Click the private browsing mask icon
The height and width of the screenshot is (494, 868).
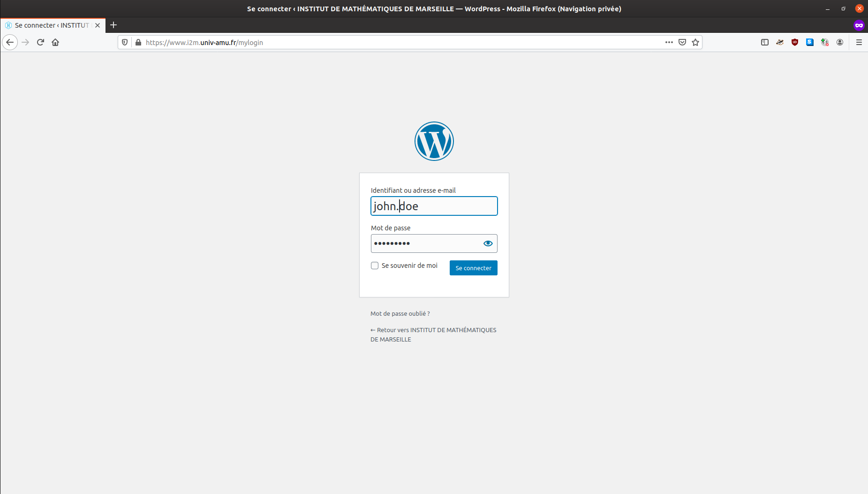pyautogui.click(x=859, y=25)
